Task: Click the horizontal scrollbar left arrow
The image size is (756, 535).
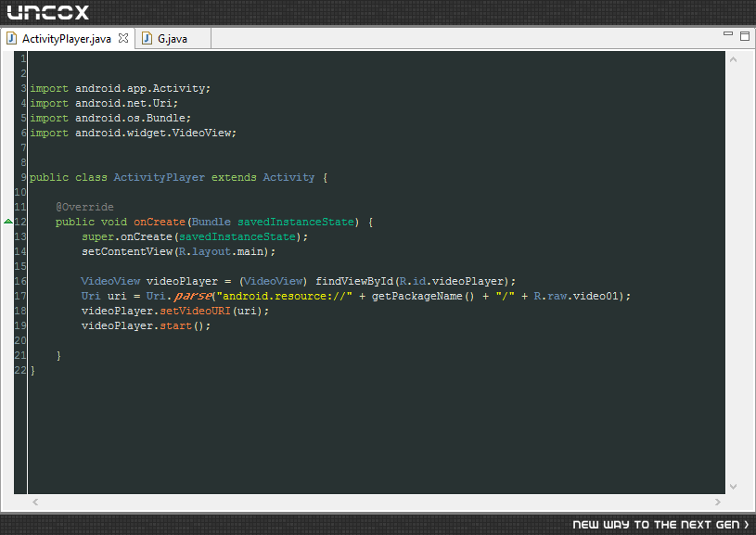Action: tap(35, 502)
